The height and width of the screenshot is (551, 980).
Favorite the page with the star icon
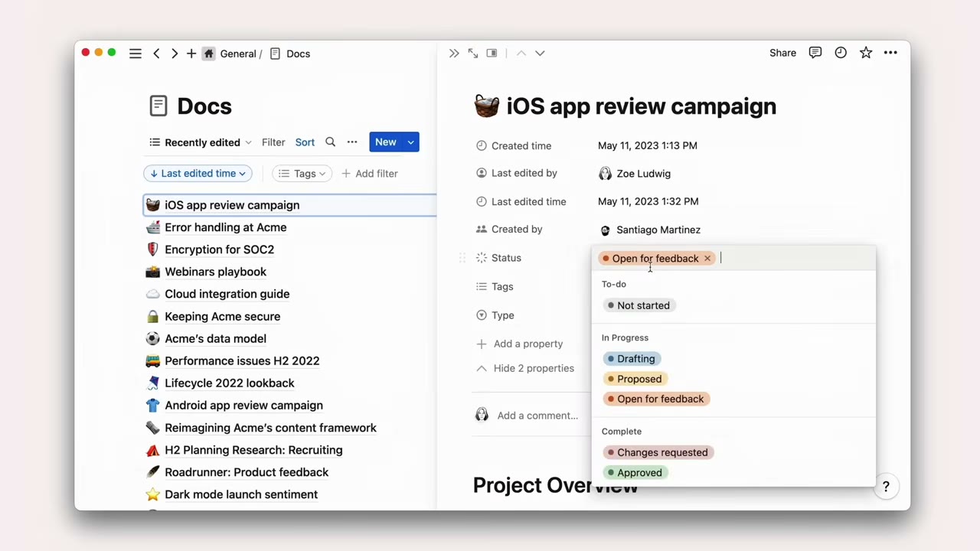tap(866, 53)
